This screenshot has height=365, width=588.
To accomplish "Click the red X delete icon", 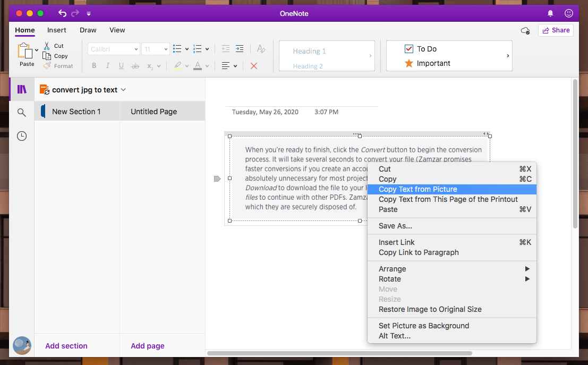I will [254, 66].
